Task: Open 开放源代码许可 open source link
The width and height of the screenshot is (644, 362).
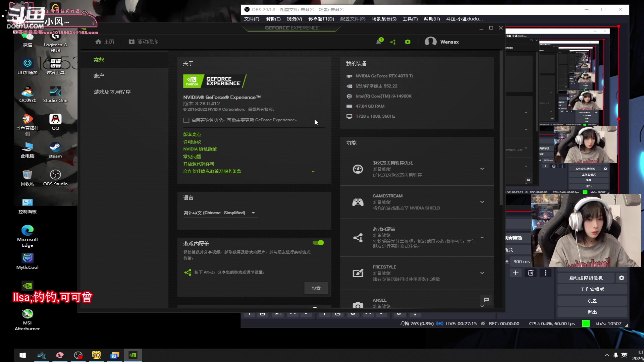Action: [x=199, y=164]
